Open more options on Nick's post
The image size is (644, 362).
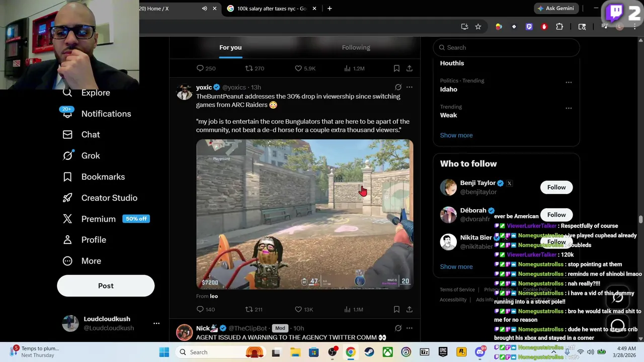[x=410, y=328]
